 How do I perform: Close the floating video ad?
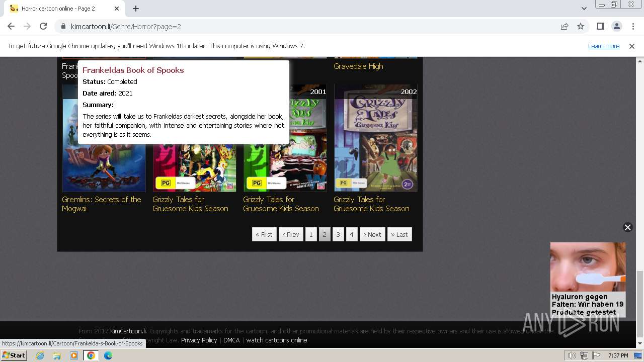[627, 227]
